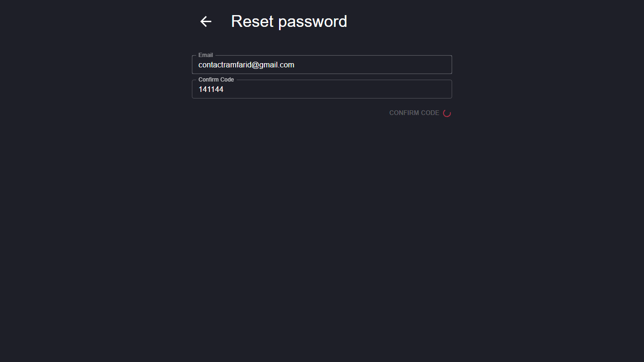This screenshot has height=362, width=644.
Task: Click the empty right end of Email field
Action: [424, 65]
